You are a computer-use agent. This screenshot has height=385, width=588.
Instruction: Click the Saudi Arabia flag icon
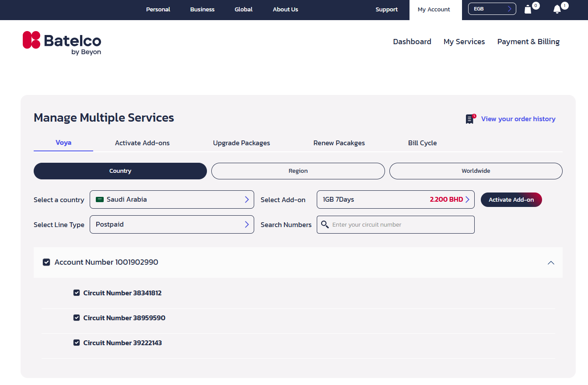click(x=100, y=199)
